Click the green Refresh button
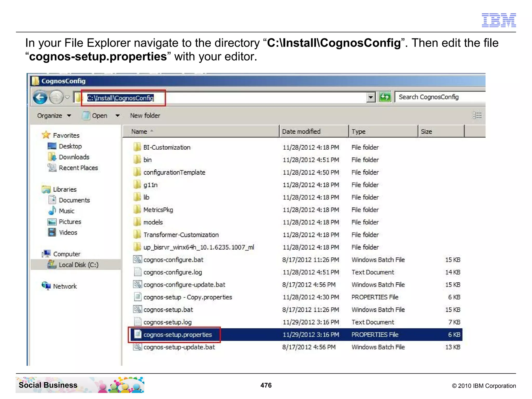This screenshot has width=532, height=399. pyautogui.click(x=385, y=97)
